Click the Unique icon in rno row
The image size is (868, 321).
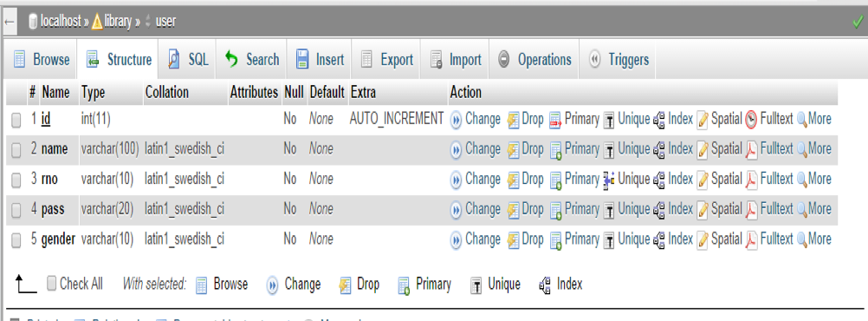click(609, 180)
